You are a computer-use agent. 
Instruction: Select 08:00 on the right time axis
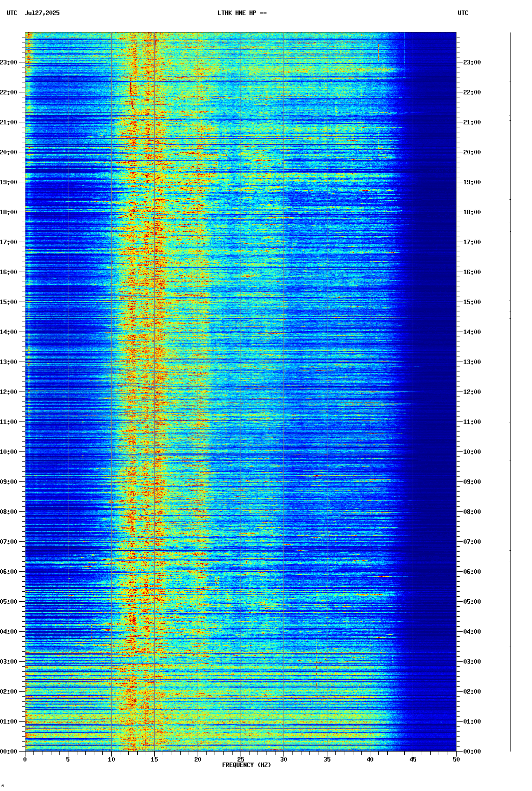(x=472, y=512)
